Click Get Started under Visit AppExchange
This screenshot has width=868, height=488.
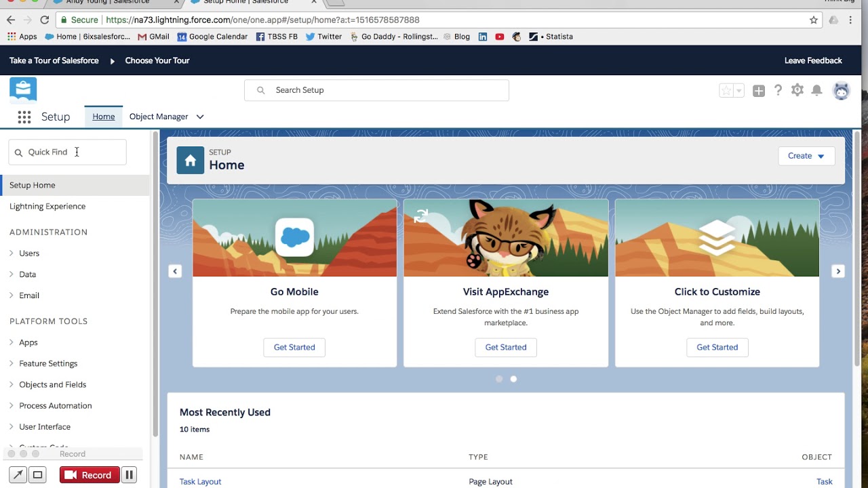coord(506,347)
